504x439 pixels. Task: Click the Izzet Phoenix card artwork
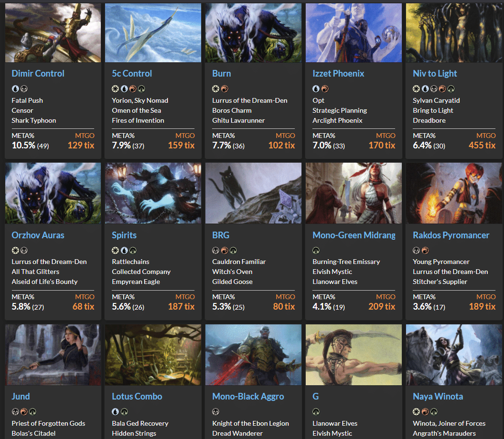354,33
